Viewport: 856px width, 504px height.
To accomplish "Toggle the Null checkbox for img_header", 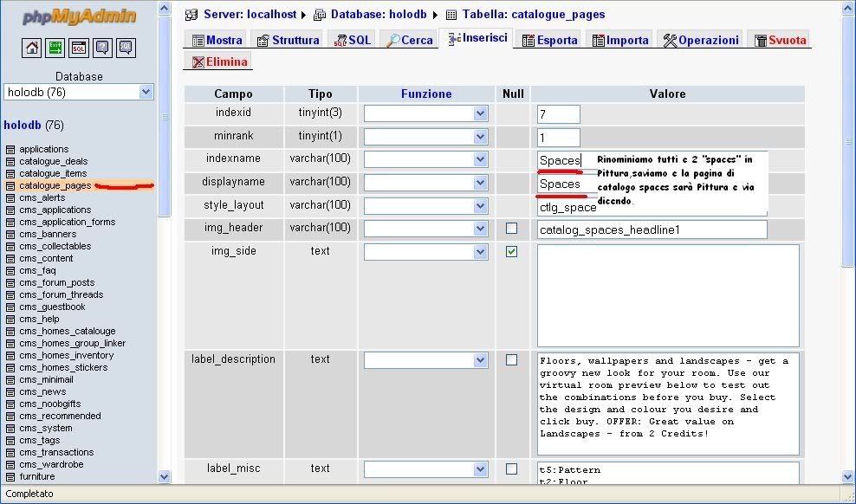I will click(511, 229).
